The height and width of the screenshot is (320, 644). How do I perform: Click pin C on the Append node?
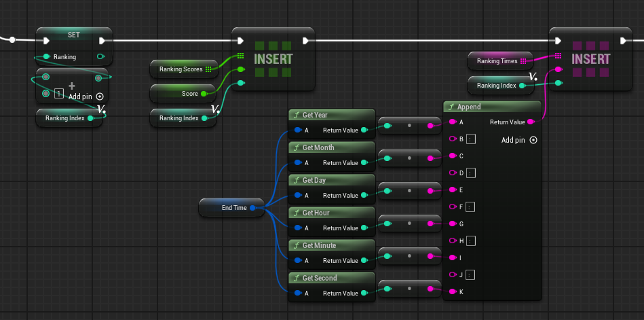click(x=453, y=156)
